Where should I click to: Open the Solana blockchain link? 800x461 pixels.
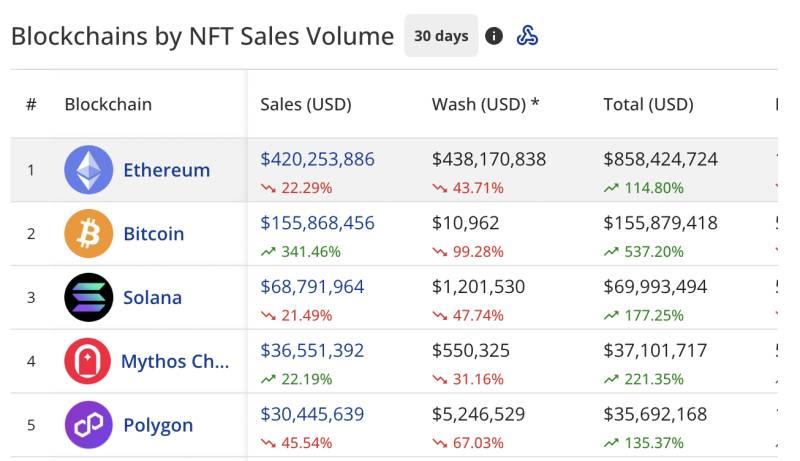(x=153, y=297)
